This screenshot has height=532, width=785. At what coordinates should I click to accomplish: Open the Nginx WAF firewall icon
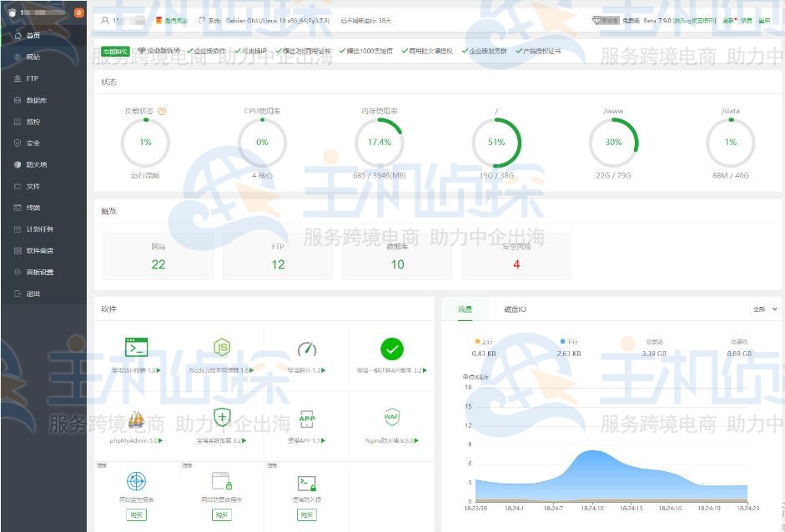[x=391, y=418]
